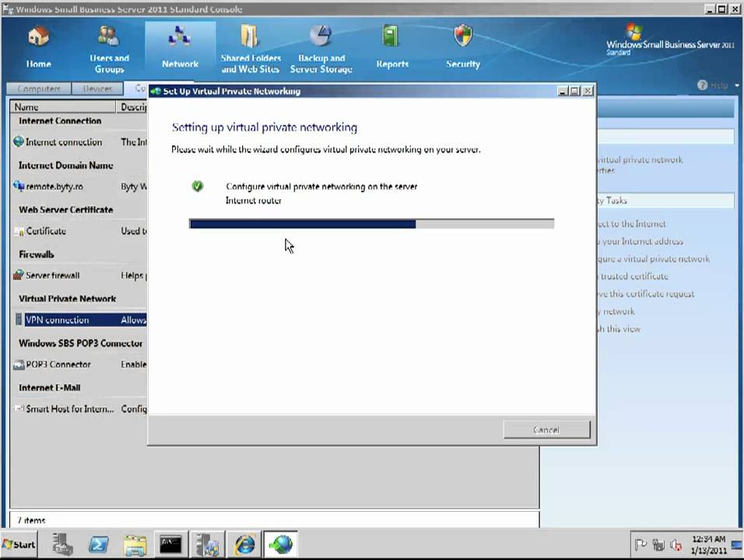Select the POP3 Connector row
The image size is (744, 560).
(79, 364)
